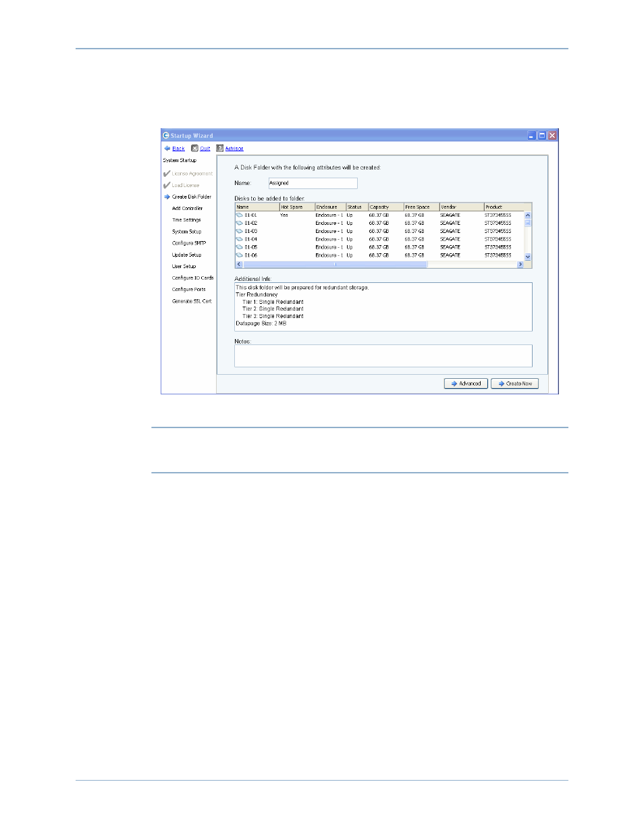Open the Advisor link
The image size is (644, 834).
[x=234, y=149]
